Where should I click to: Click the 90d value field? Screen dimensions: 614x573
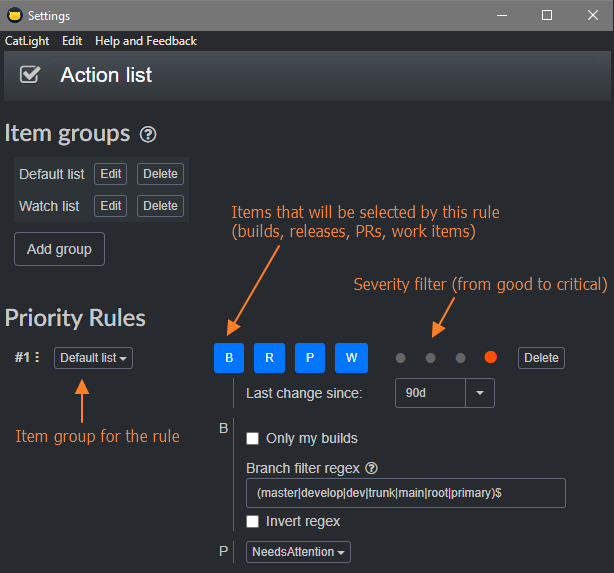click(x=430, y=393)
